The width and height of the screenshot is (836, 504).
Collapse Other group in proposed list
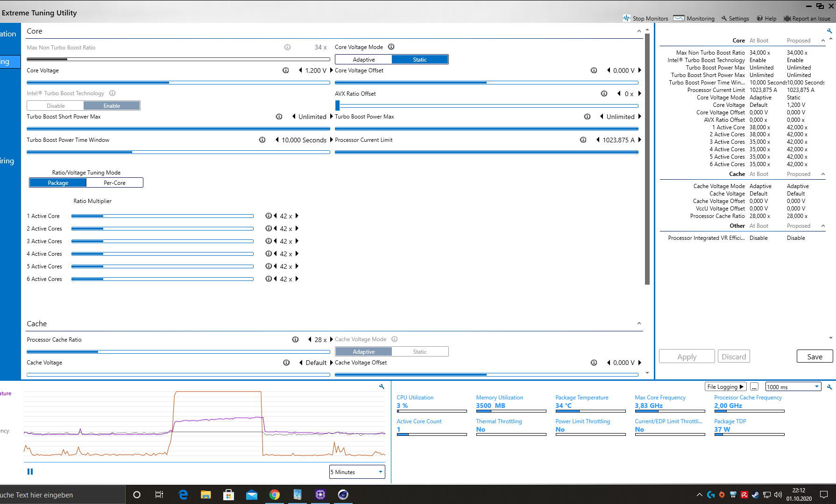pos(823,226)
